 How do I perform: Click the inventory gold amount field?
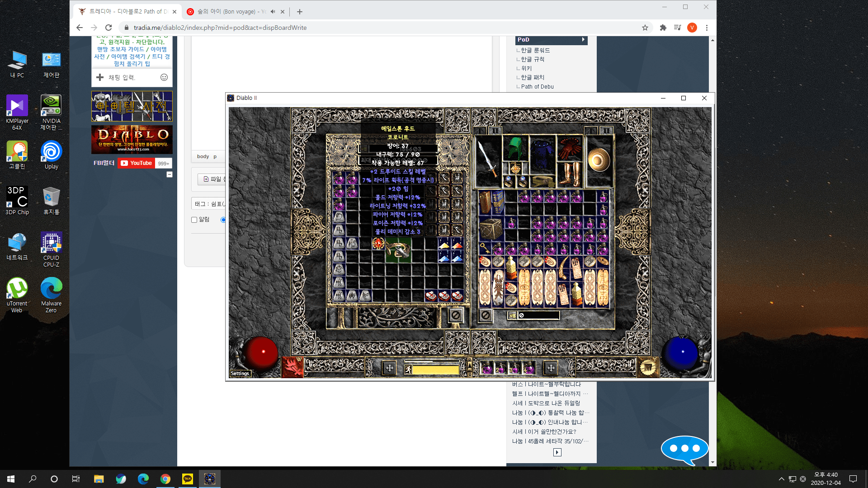[538, 315]
